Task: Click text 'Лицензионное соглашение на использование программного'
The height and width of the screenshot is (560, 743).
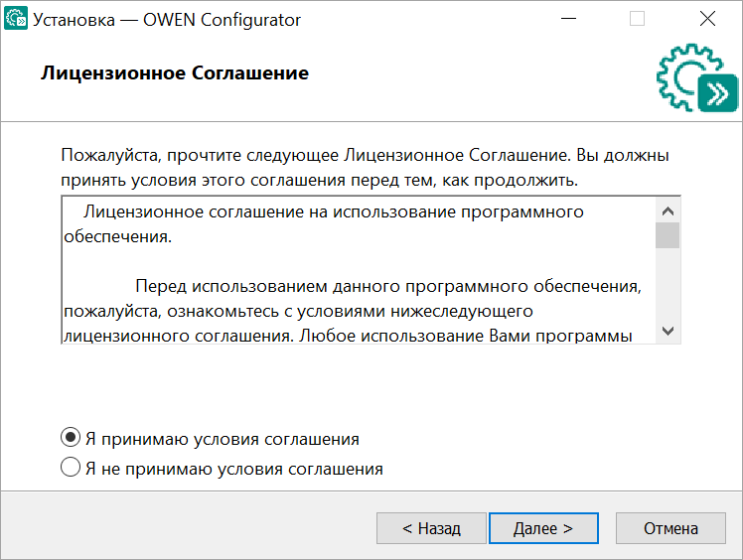Action: (x=334, y=211)
